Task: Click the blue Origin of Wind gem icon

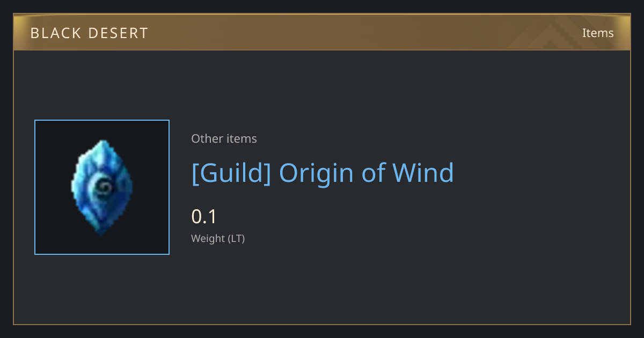Action: 102,187
